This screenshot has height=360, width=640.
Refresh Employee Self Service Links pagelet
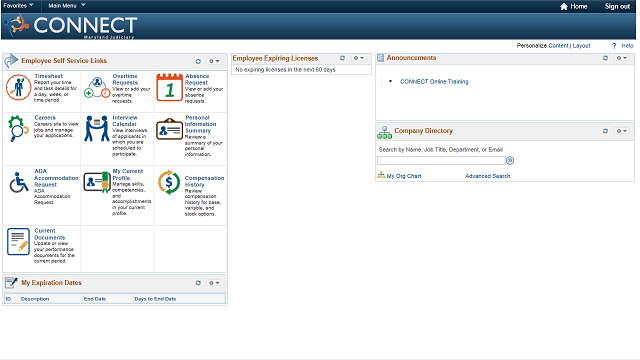(198, 61)
